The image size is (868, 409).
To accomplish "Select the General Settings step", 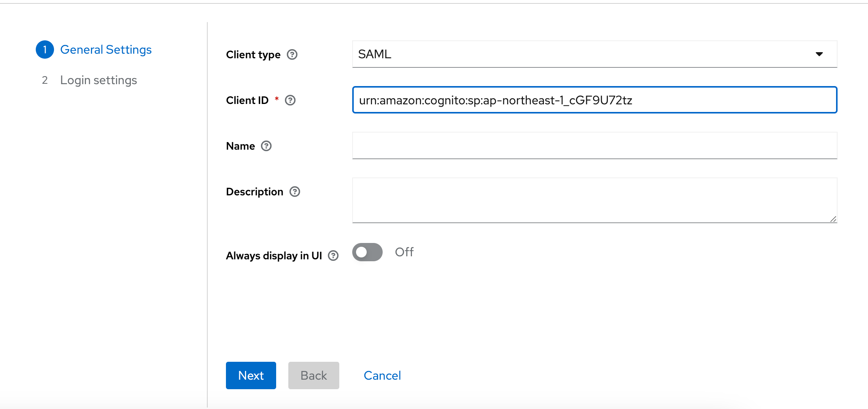I will pyautogui.click(x=106, y=49).
